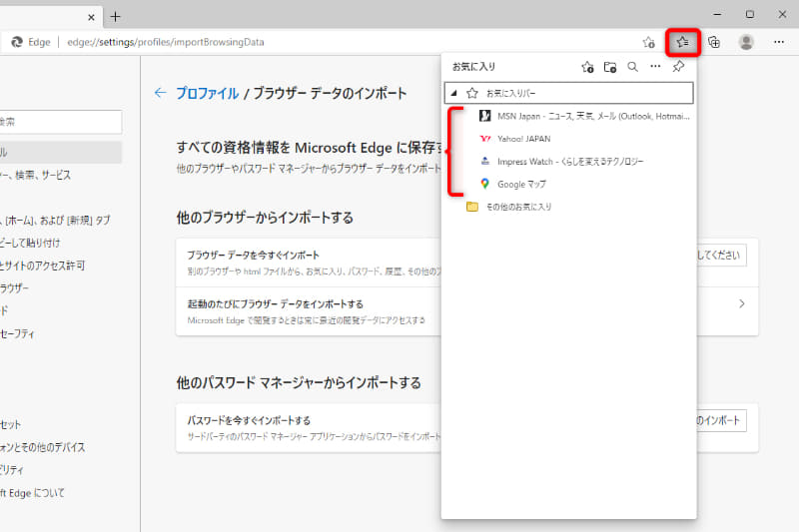Add this page to favorites star icon
This screenshot has width=799, height=532.
tap(648, 42)
